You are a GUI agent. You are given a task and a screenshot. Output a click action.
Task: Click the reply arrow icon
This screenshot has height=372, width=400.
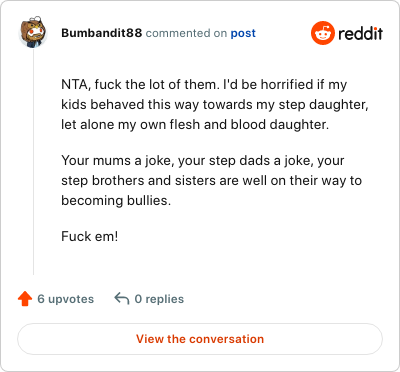[122, 299]
